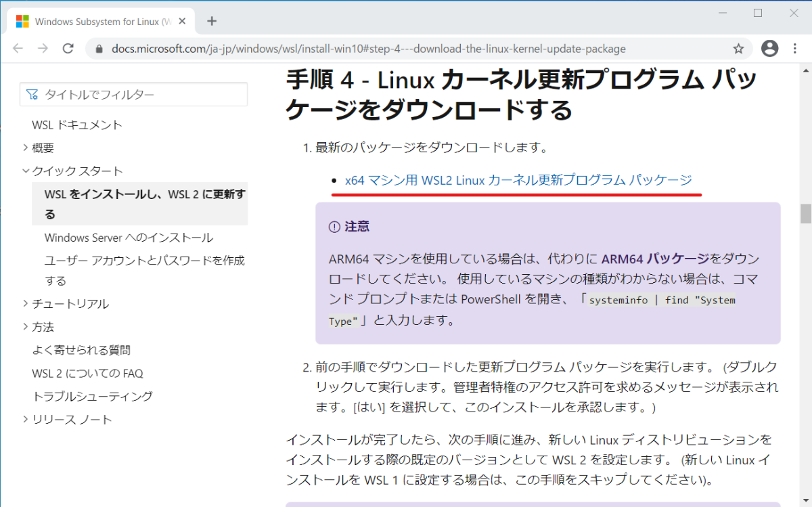
Task: Expand the チュートリアル section
Action: (66, 304)
